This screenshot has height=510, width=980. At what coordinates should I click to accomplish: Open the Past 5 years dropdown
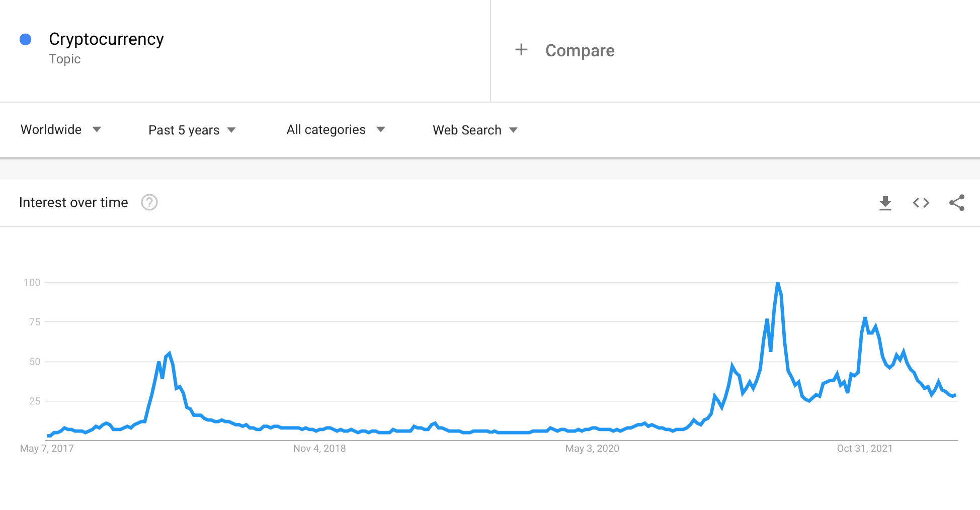(192, 130)
